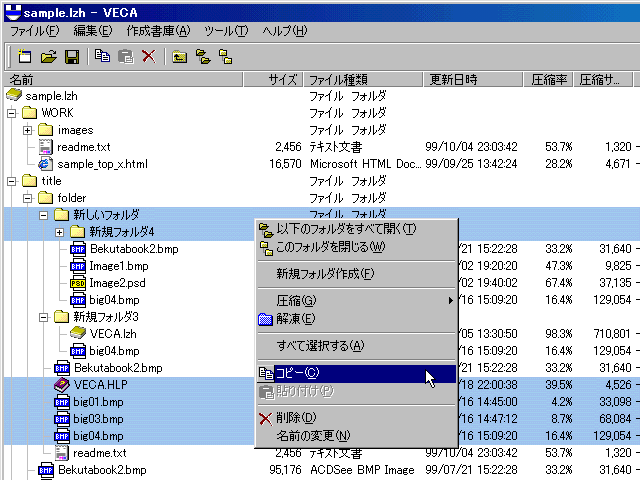This screenshot has width=640, height=480.
Task: Click the Paste toolbar icon
Action: [126, 56]
